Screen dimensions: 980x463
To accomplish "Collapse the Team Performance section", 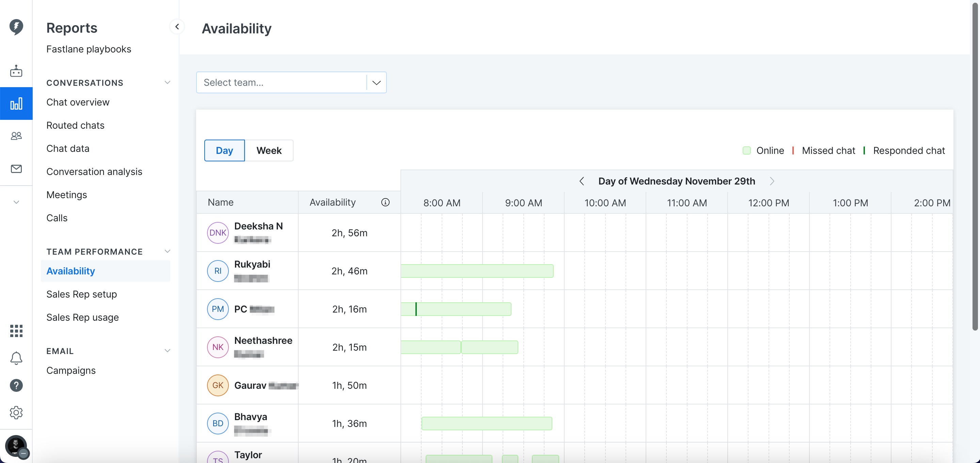I will [167, 252].
